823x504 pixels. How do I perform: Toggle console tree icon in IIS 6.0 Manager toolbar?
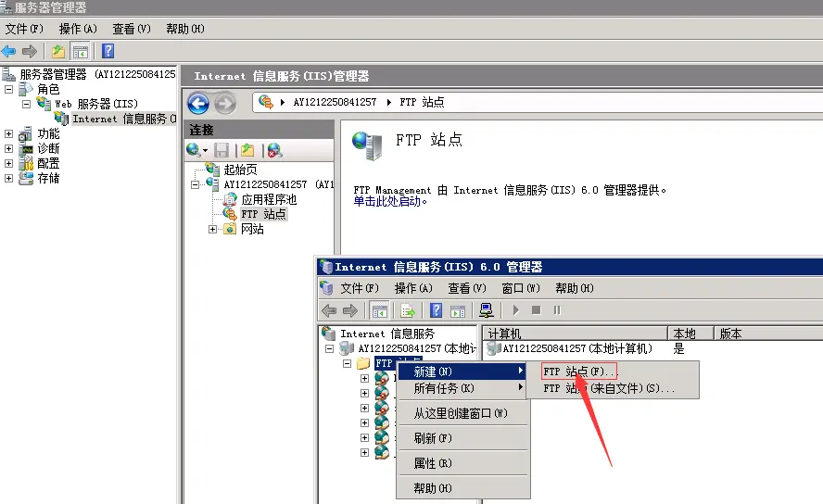pyautogui.click(x=379, y=310)
